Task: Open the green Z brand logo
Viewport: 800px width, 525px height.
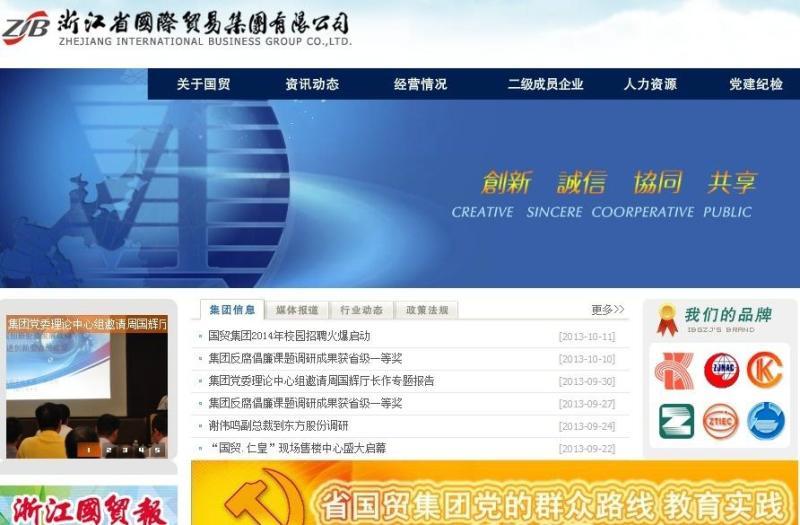Action: coord(677,421)
